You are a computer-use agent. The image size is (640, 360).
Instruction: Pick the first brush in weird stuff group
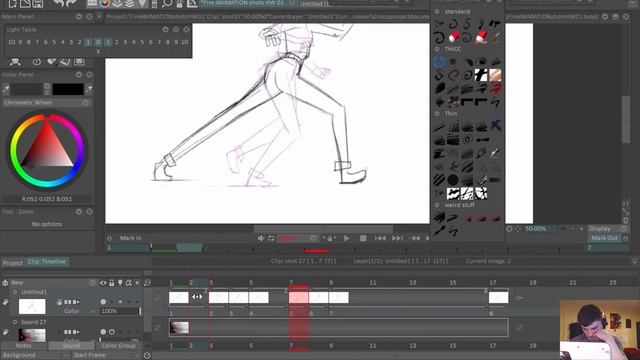[439, 218]
